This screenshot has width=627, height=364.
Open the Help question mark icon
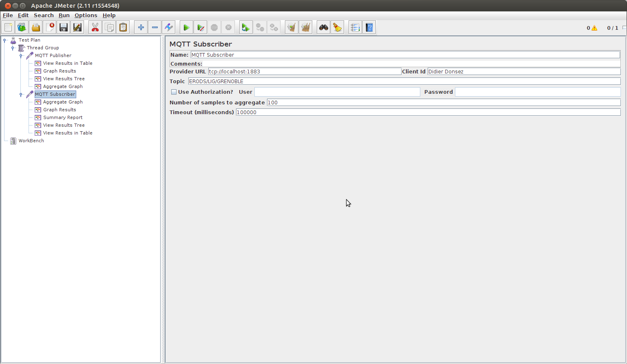369,28
